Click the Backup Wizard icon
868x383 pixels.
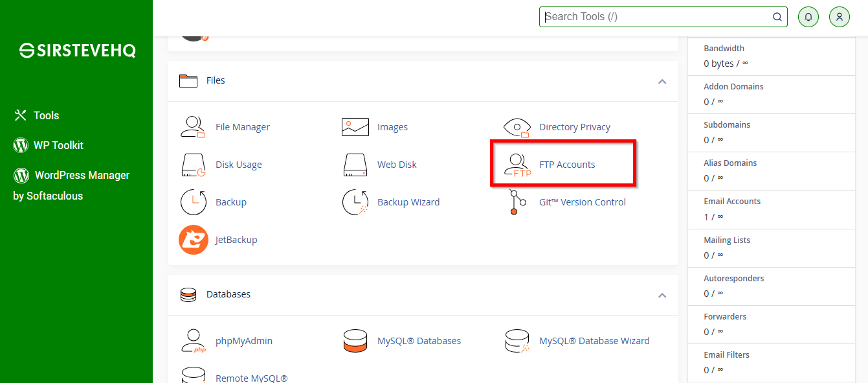355,202
